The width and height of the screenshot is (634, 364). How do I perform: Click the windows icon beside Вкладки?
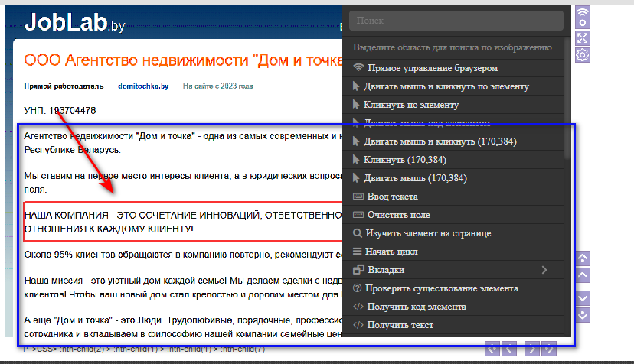pyautogui.click(x=358, y=269)
